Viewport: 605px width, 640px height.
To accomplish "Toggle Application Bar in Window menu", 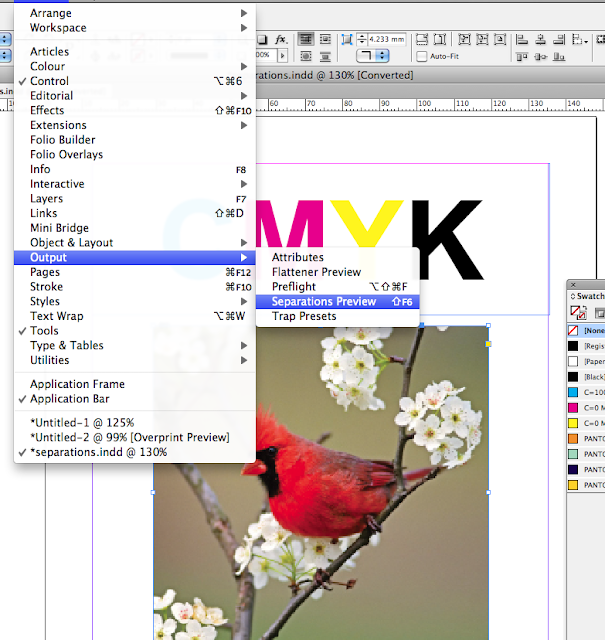I will pos(135,399).
